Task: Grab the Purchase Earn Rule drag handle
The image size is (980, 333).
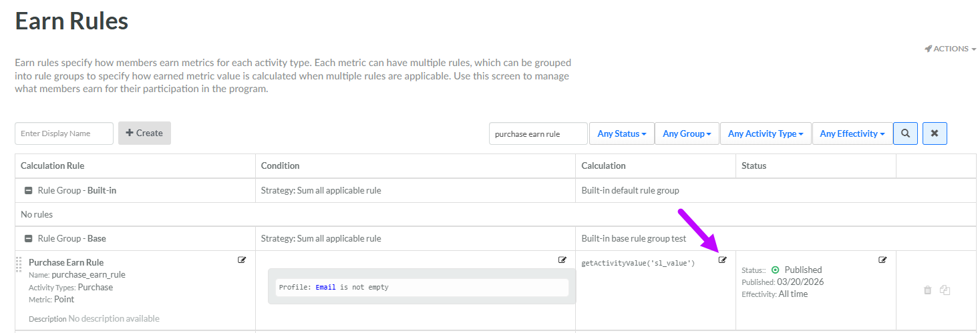Action: [19, 265]
